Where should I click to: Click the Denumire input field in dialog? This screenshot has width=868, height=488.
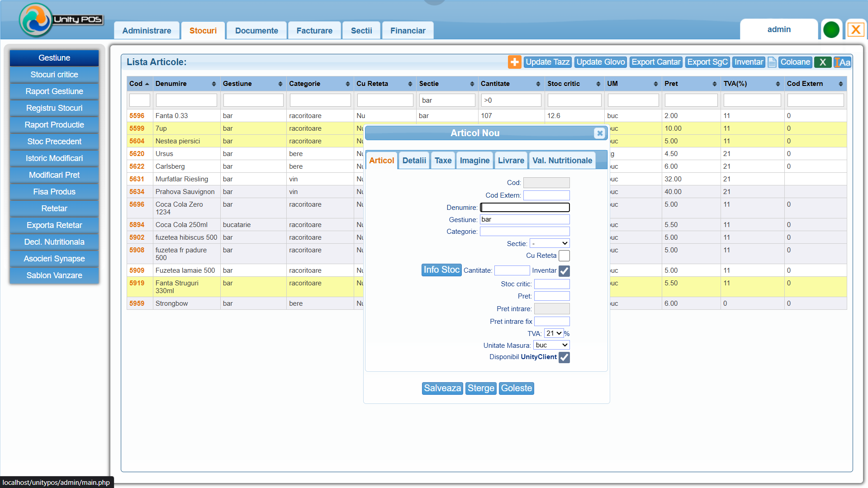[x=525, y=207]
